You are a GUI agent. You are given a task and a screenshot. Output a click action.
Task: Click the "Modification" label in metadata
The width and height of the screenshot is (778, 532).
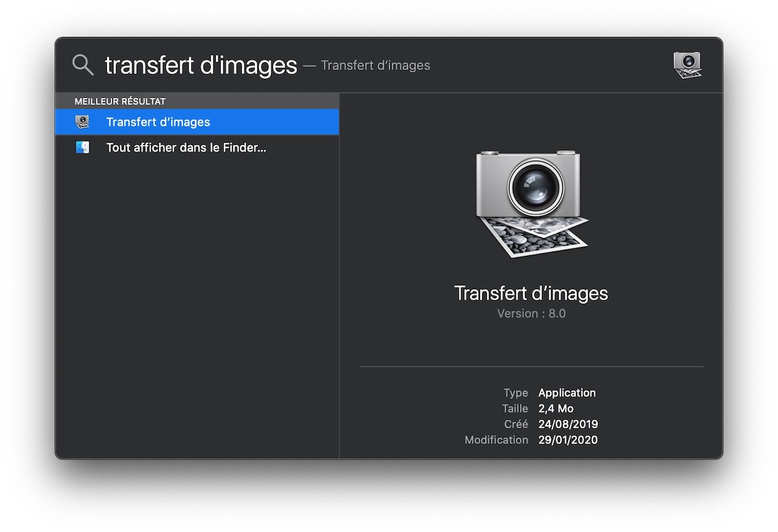coord(496,440)
